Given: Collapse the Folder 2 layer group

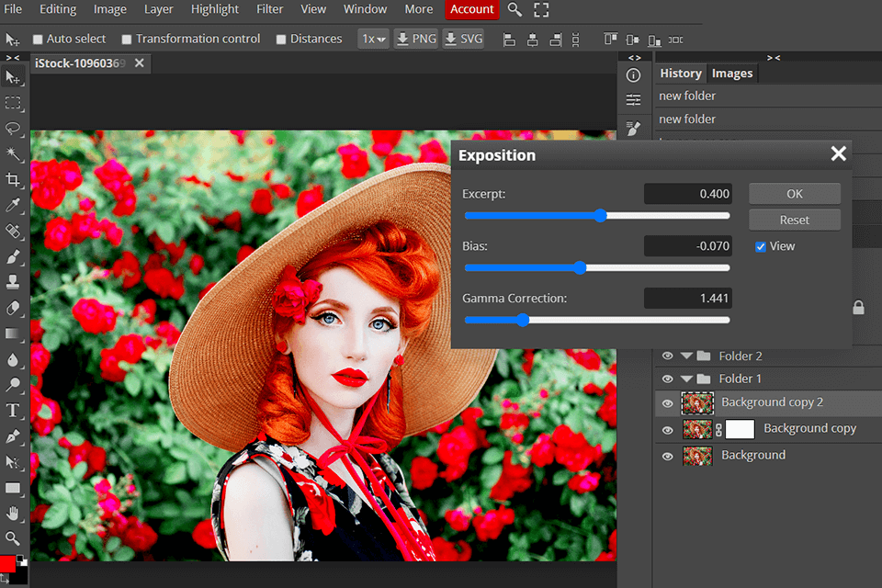Looking at the screenshot, I should [x=686, y=356].
